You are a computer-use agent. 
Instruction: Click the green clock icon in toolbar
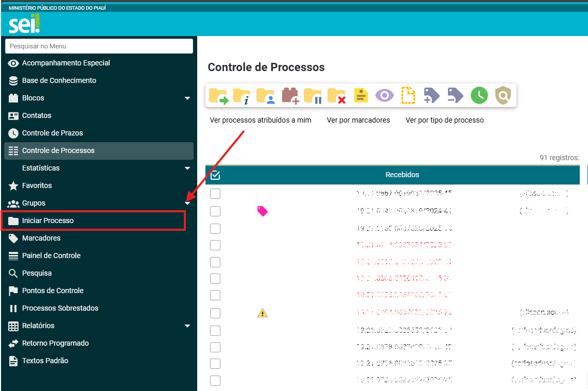[479, 96]
